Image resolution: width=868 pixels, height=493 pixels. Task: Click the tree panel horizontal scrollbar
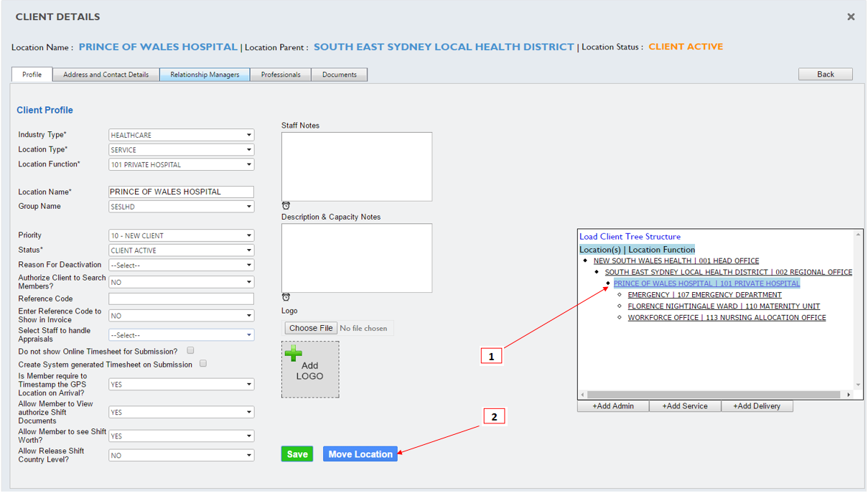[x=714, y=395]
